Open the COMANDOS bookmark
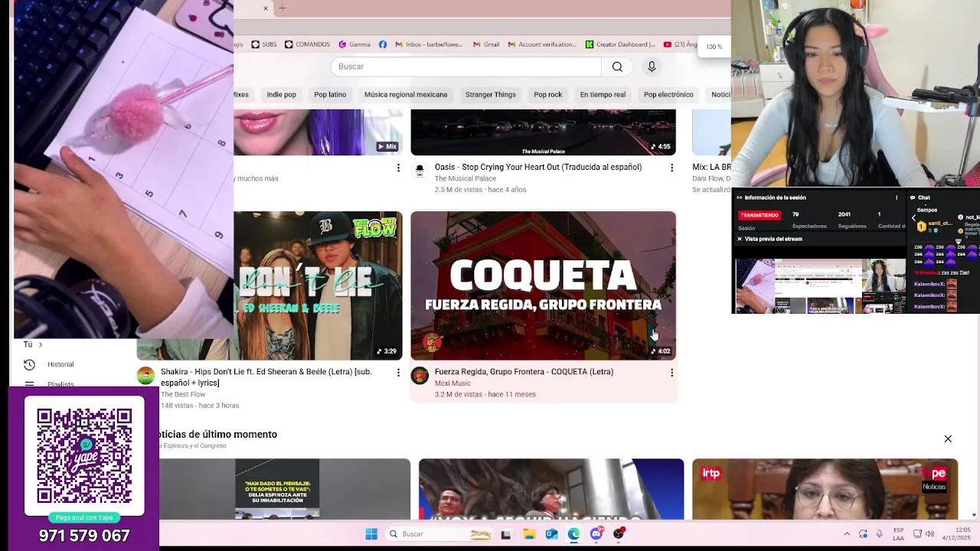The image size is (980, 551). (307, 44)
